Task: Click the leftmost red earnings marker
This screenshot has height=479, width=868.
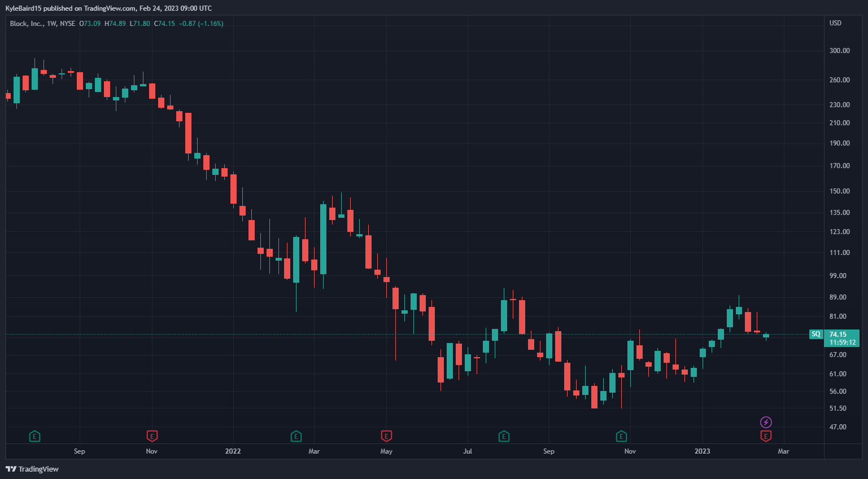Action: pos(152,436)
